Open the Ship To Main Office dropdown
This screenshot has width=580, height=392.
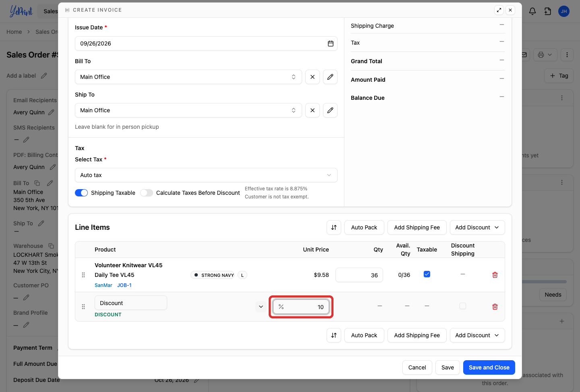(188, 110)
